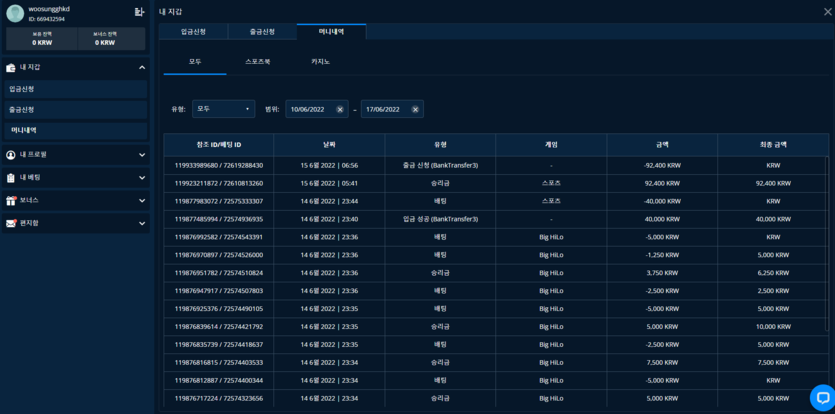
Task: Click the date 14 6월 2022 | 23:40
Action: pos(329,219)
